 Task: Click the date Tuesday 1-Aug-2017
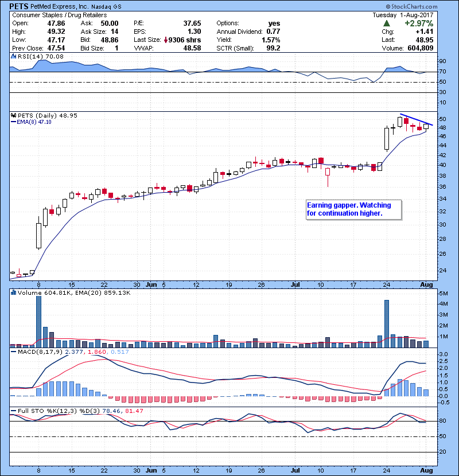pyautogui.click(x=403, y=15)
